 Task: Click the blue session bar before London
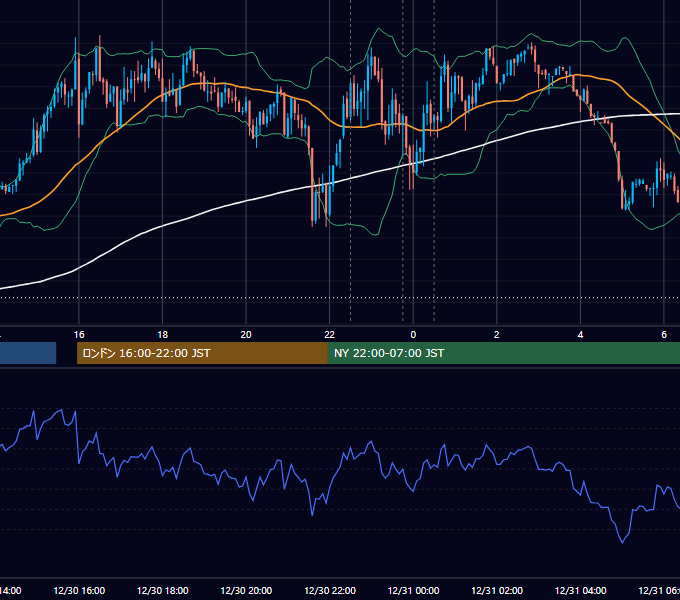tap(28, 353)
